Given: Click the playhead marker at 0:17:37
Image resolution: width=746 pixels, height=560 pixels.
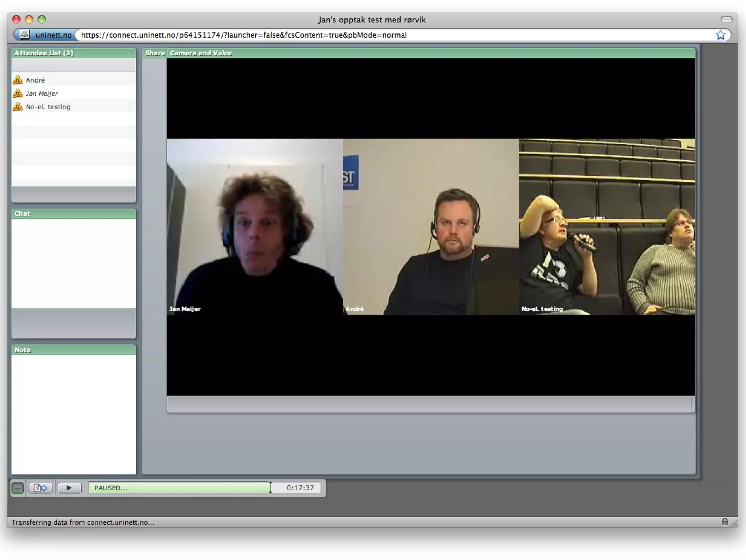Looking at the screenshot, I should pos(270,487).
